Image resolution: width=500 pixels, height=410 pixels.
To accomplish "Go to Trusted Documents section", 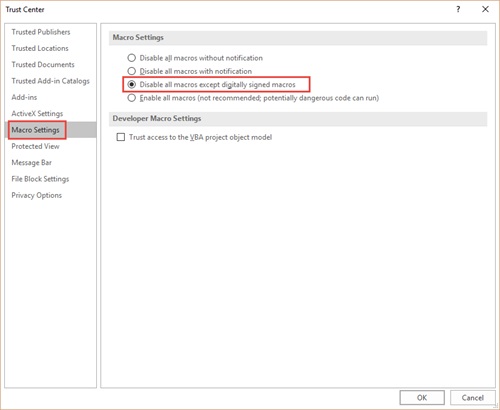I will point(43,65).
